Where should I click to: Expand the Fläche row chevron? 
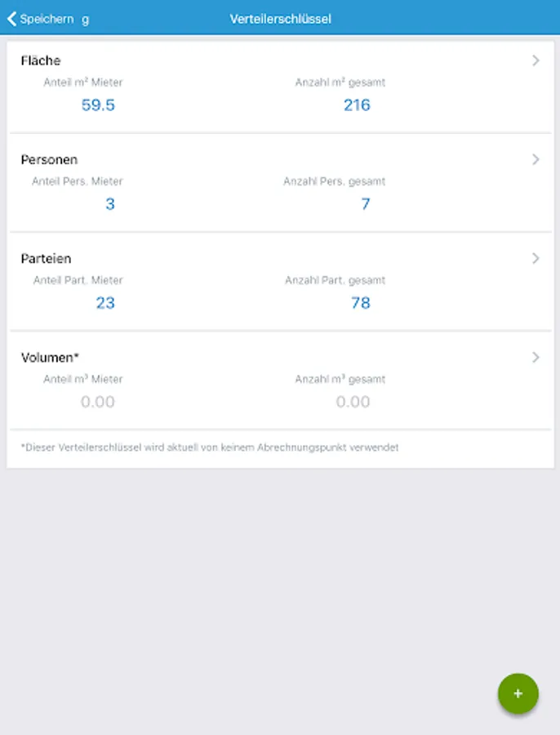pos(536,60)
